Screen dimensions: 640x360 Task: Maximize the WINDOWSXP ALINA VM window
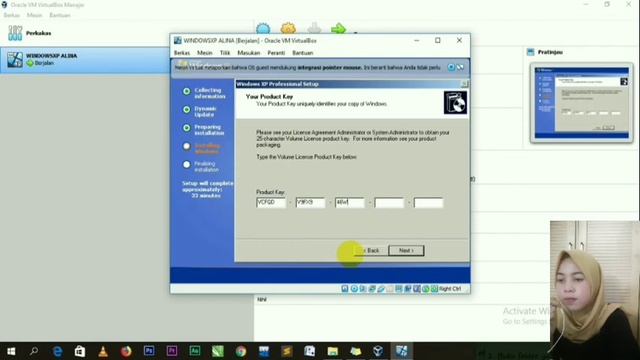[x=438, y=40]
